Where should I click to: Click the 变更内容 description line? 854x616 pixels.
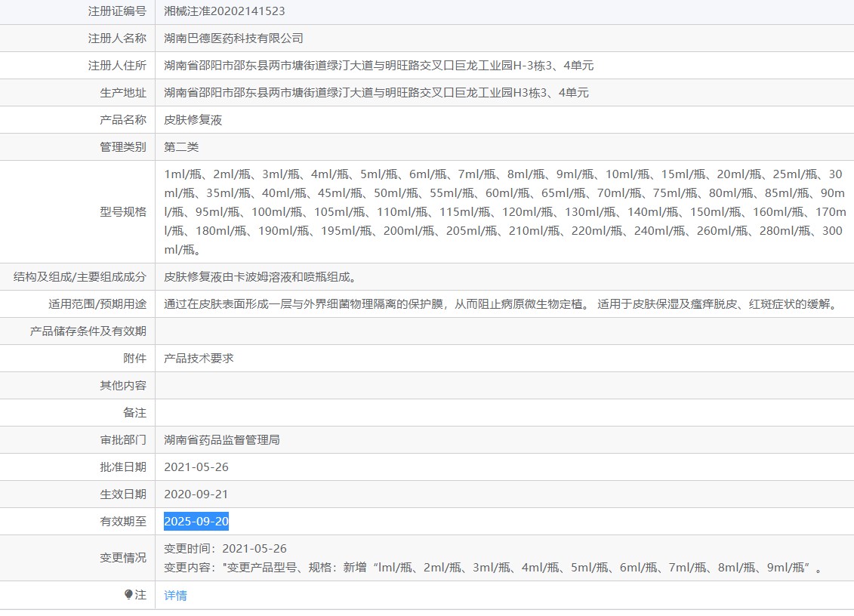[x=493, y=568]
